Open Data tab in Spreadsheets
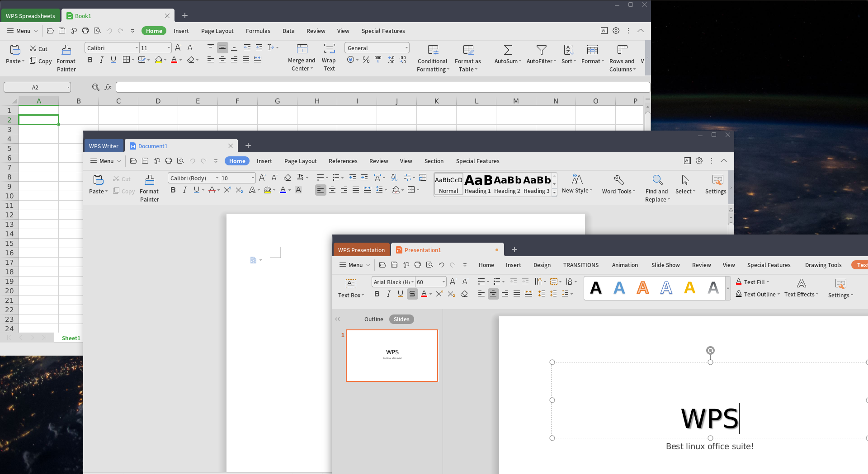 tap(288, 31)
